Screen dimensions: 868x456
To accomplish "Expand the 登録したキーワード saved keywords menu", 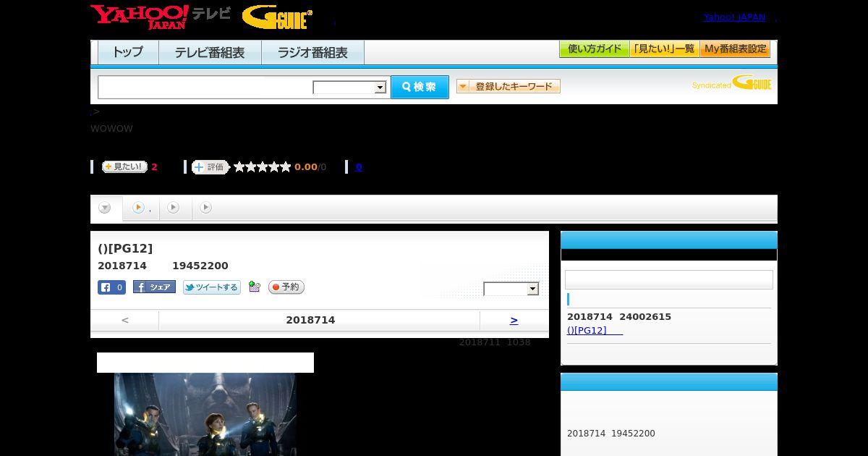I will pyautogui.click(x=509, y=86).
